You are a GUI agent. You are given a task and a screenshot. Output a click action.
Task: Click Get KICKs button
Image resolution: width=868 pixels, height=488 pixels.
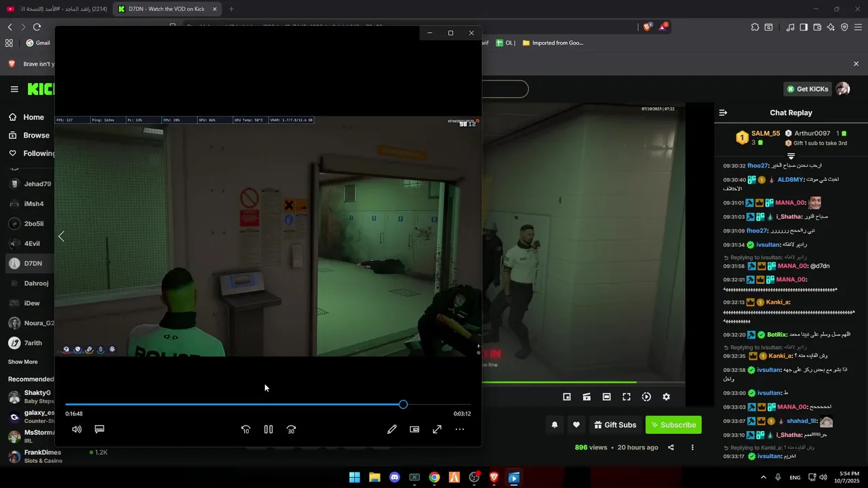pos(807,89)
